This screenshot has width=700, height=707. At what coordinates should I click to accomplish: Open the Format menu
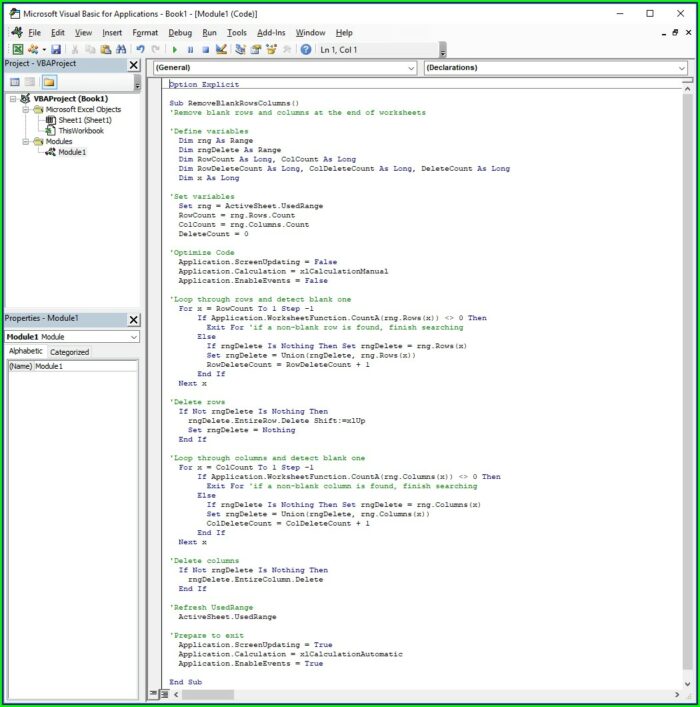[x=145, y=33]
